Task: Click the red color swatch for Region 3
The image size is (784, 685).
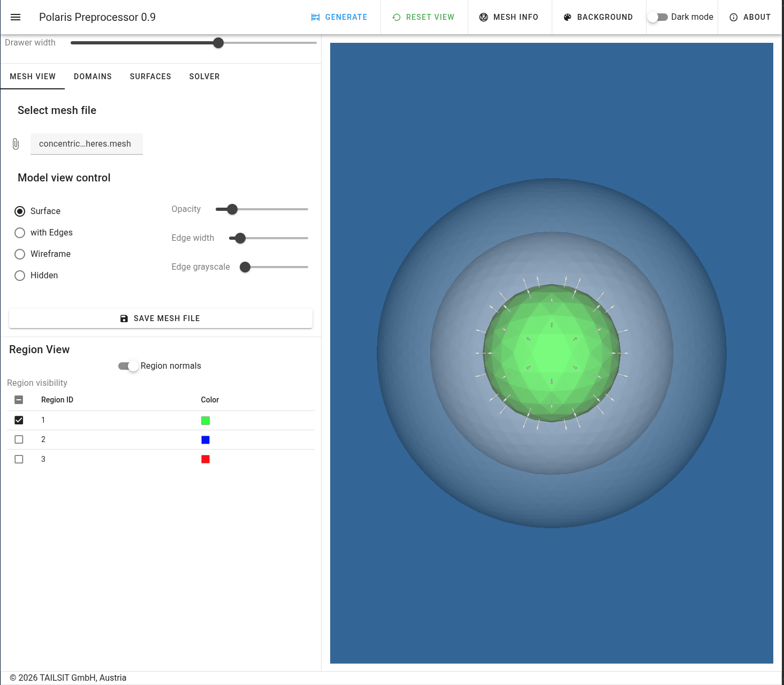Action: tap(205, 459)
